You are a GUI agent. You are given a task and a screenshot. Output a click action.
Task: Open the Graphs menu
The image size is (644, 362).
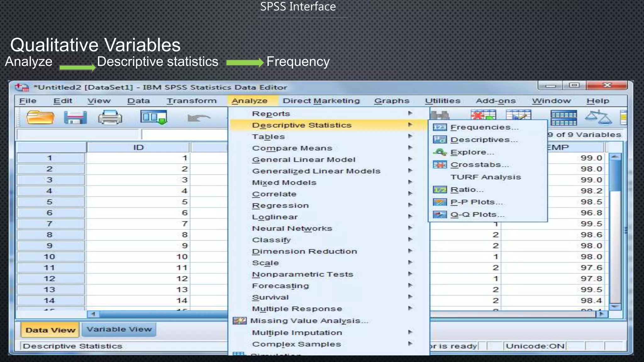coord(392,101)
